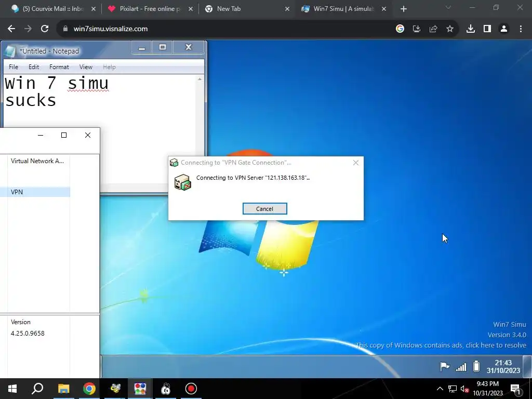Cancel the VPN Gate connection attempt
532x399 pixels.
pyautogui.click(x=264, y=209)
